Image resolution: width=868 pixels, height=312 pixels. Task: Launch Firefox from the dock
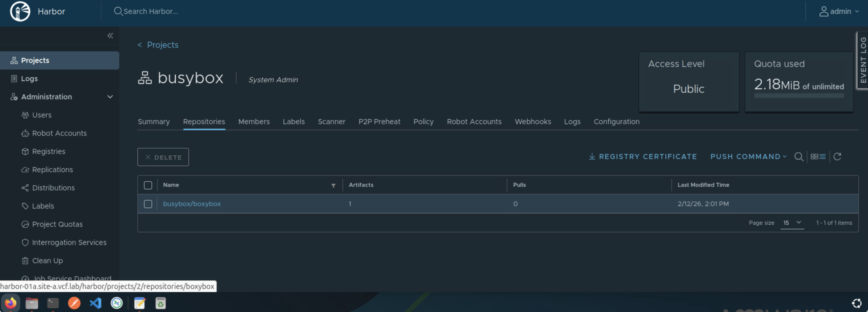pos(10,303)
